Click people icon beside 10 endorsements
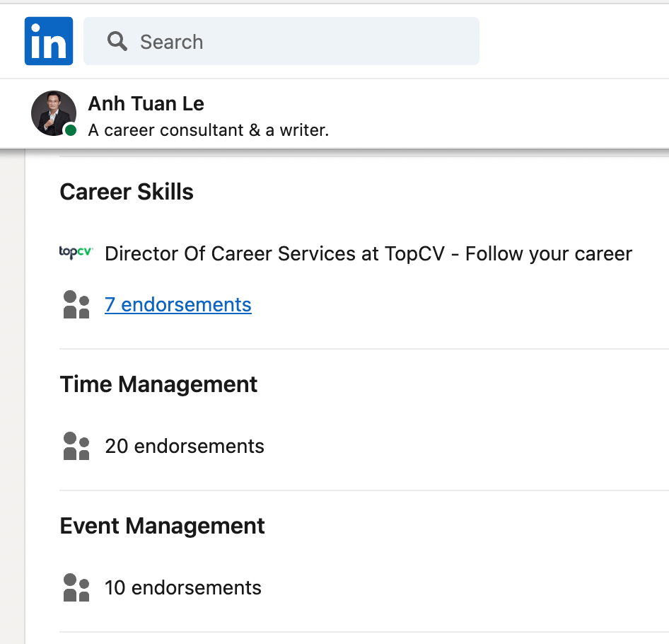Viewport: 669px width, 644px height. click(76, 588)
